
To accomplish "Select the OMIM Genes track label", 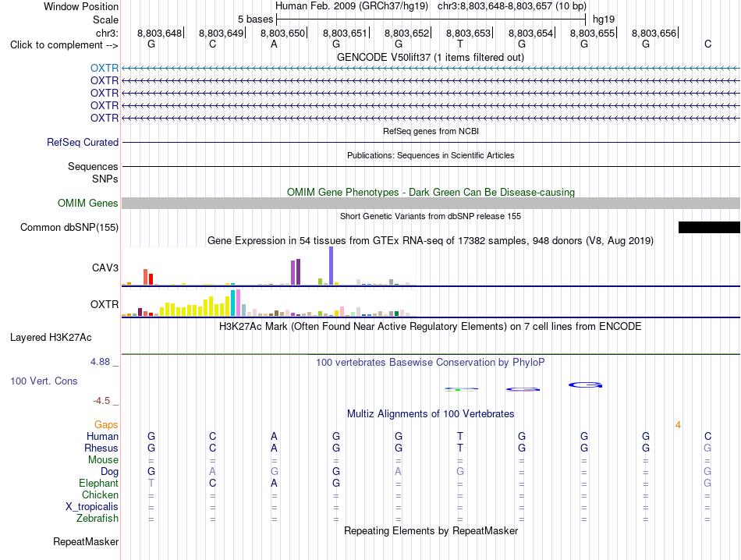I will pyautogui.click(x=88, y=204).
